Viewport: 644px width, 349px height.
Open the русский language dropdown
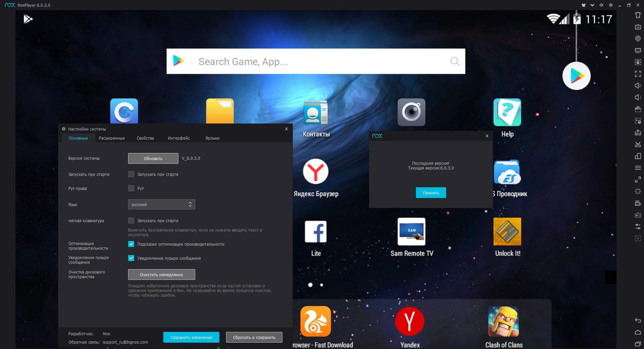coord(161,204)
